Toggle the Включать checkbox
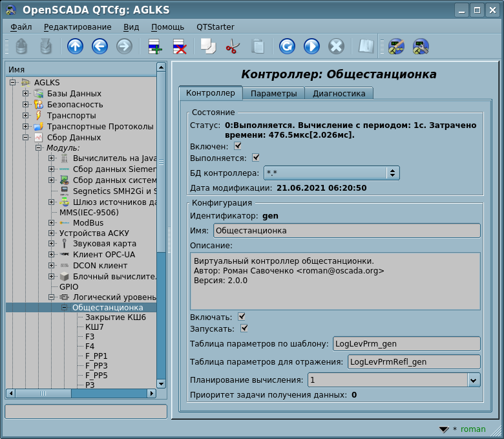This screenshot has height=439, width=504. pyautogui.click(x=242, y=317)
